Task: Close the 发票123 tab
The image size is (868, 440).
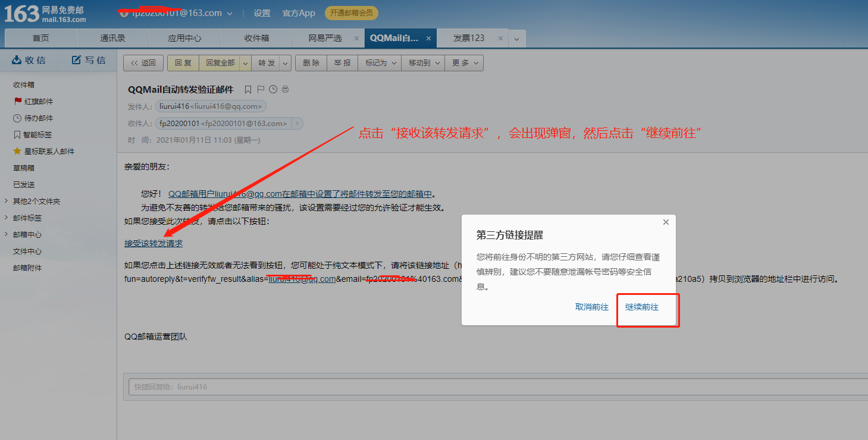Action: 500,38
